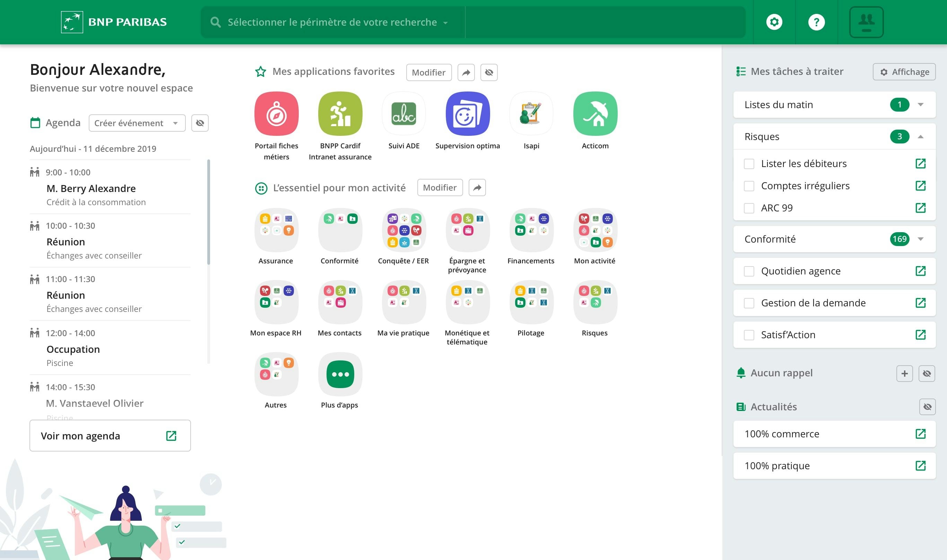Check the Lister les débiteurs checkbox
Viewport: 947px width, 560px height.
click(x=749, y=164)
